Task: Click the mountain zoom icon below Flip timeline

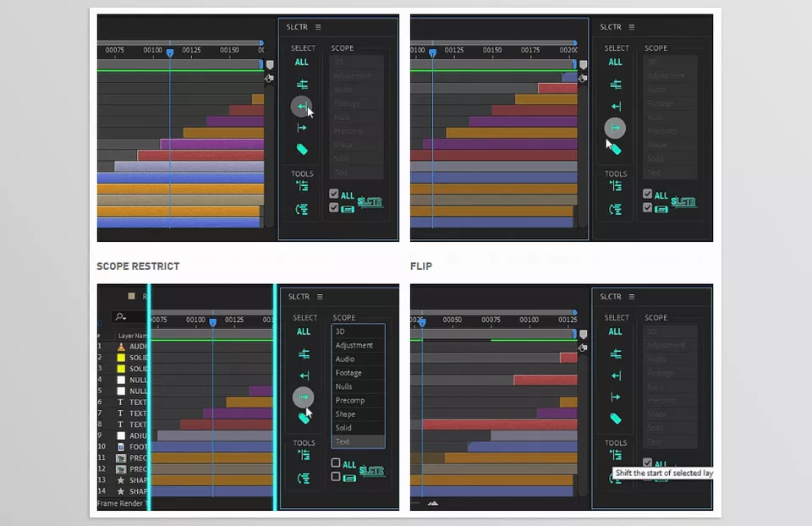Action: pos(433,502)
